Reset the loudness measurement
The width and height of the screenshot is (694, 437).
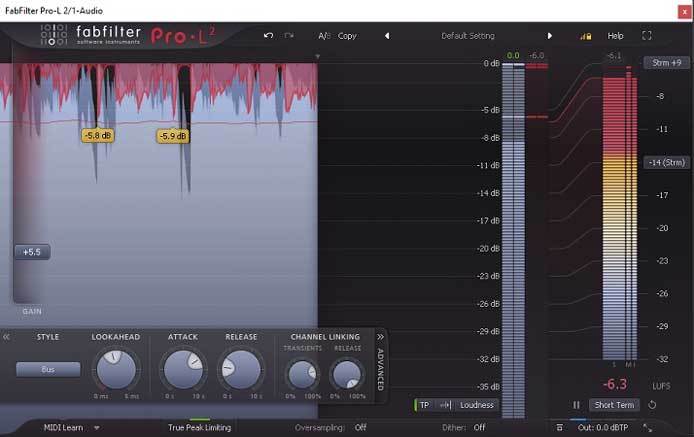pyautogui.click(x=652, y=405)
